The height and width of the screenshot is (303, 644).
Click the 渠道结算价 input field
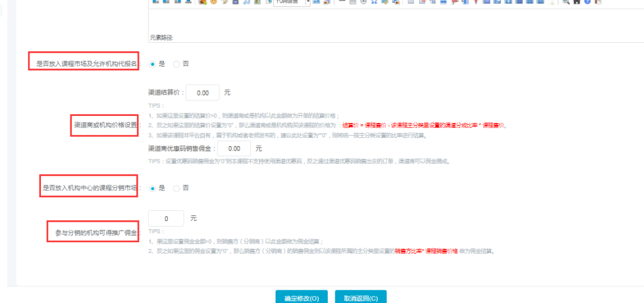click(x=203, y=93)
